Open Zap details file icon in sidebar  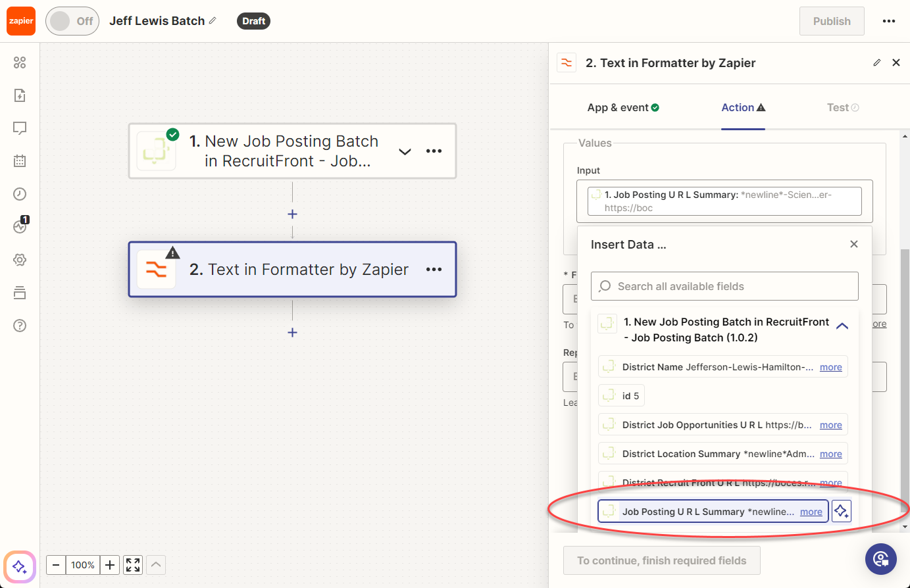pos(20,95)
